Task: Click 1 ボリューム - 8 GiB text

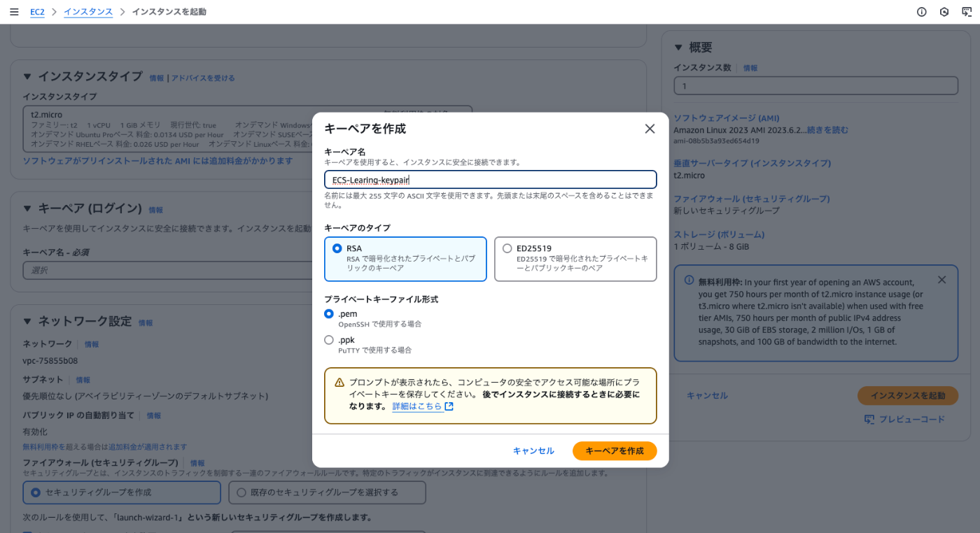Action: [x=711, y=247]
